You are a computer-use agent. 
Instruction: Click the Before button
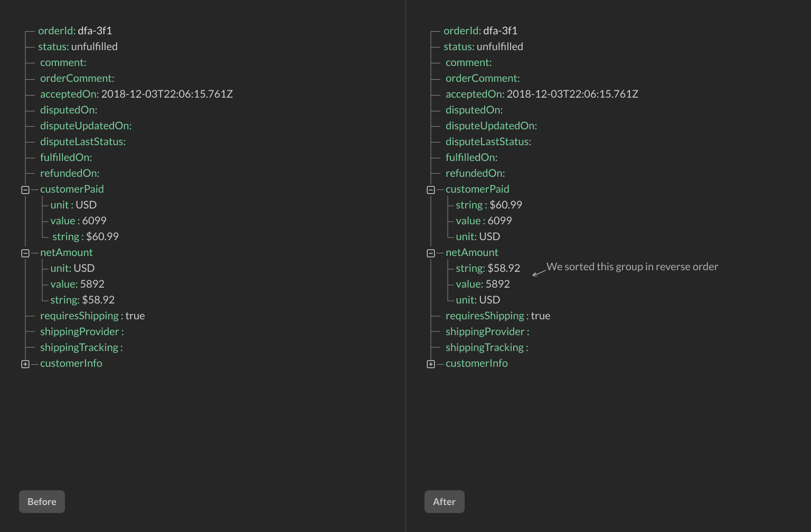[42, 501]
